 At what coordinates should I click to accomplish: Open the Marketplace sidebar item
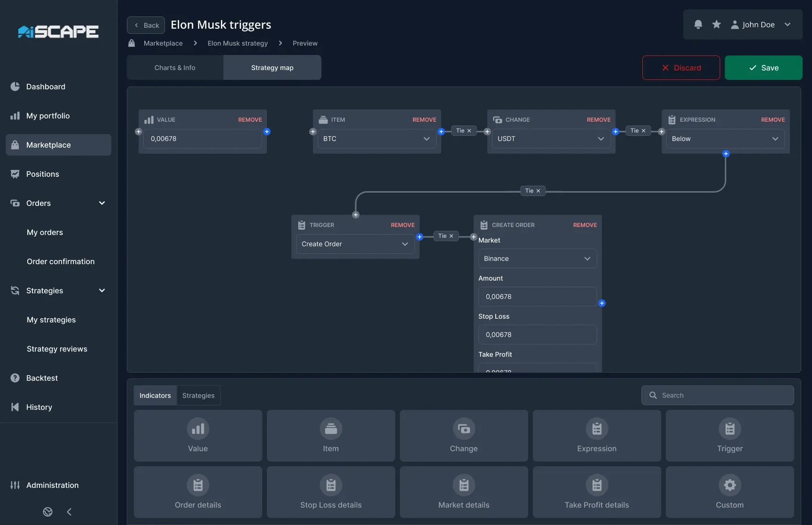pos(58,145)
